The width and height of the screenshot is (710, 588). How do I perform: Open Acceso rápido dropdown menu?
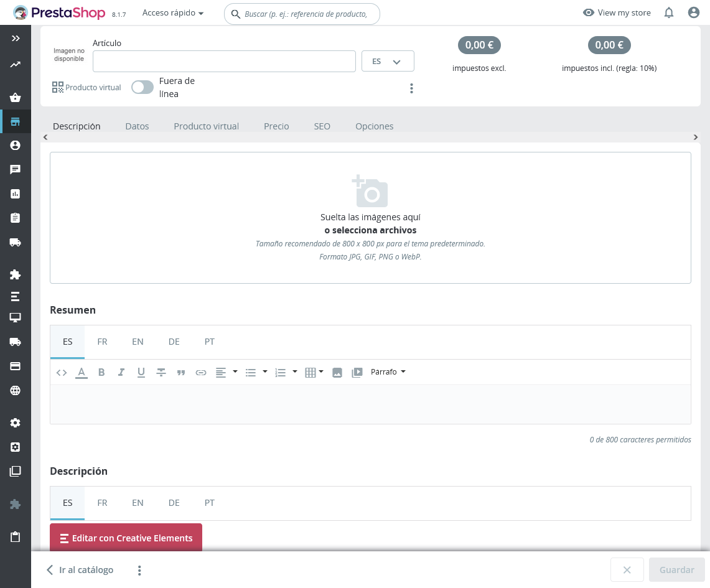click(173, 12)
